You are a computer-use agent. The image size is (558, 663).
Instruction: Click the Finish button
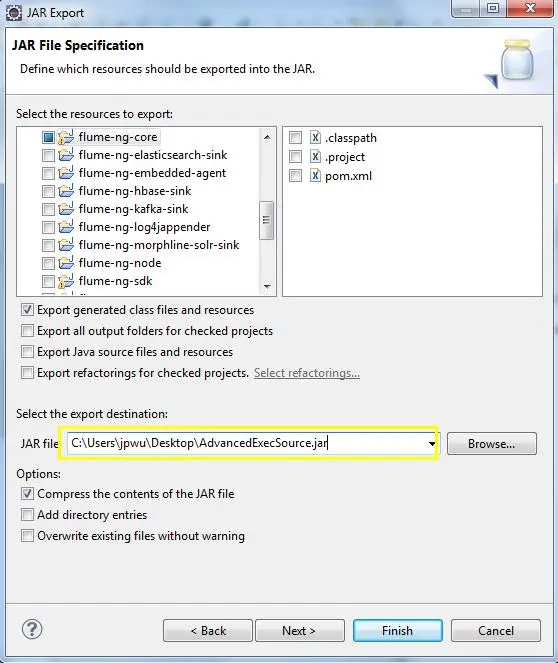pos(398,630)
